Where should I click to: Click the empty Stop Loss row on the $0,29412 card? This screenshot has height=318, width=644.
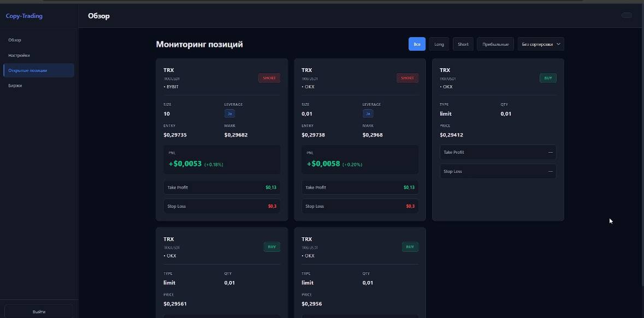point(498,171)
